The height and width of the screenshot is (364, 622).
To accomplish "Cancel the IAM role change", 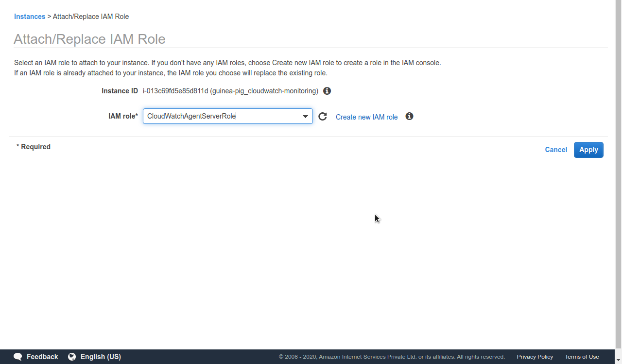I will [x=556, y=150].
